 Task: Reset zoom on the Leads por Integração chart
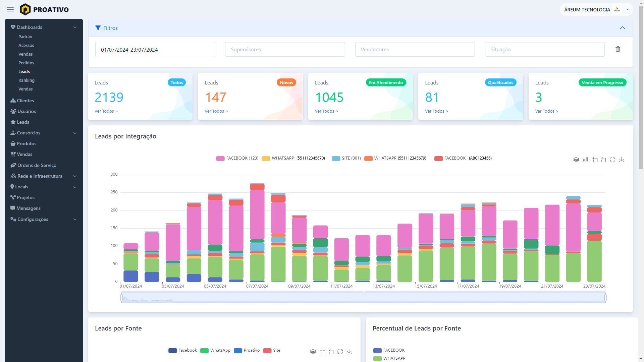(x=603, y=160)
